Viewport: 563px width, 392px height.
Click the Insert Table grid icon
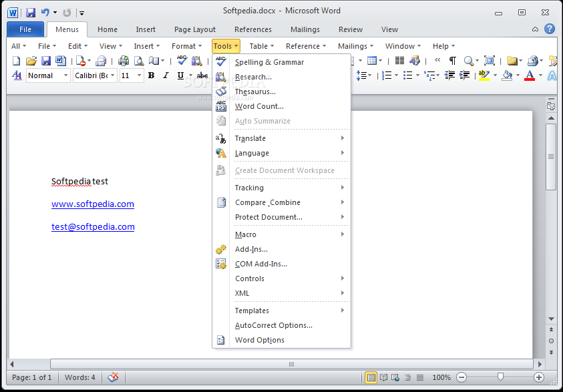[x=372, y=61]
